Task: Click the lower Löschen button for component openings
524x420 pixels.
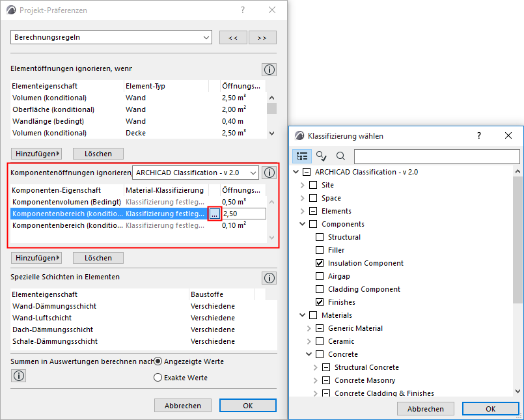Action: coord(98,258)
